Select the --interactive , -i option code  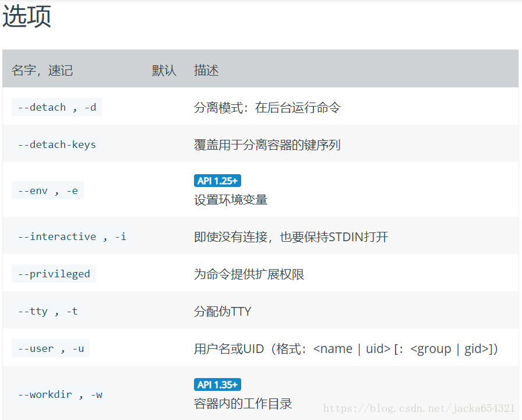tap(72, 237)
